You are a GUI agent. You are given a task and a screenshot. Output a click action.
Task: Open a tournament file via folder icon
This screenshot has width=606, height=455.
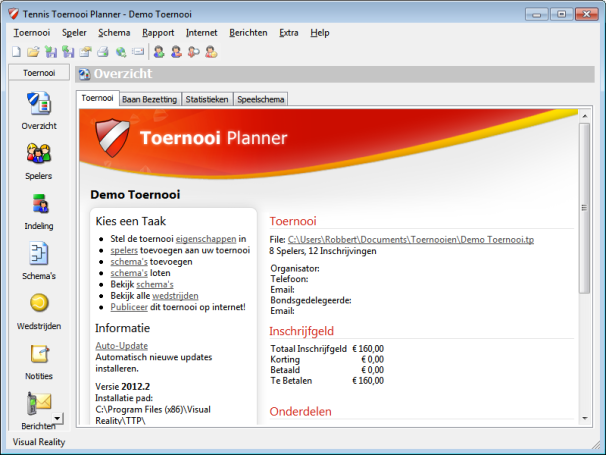[x=33, y=52]
